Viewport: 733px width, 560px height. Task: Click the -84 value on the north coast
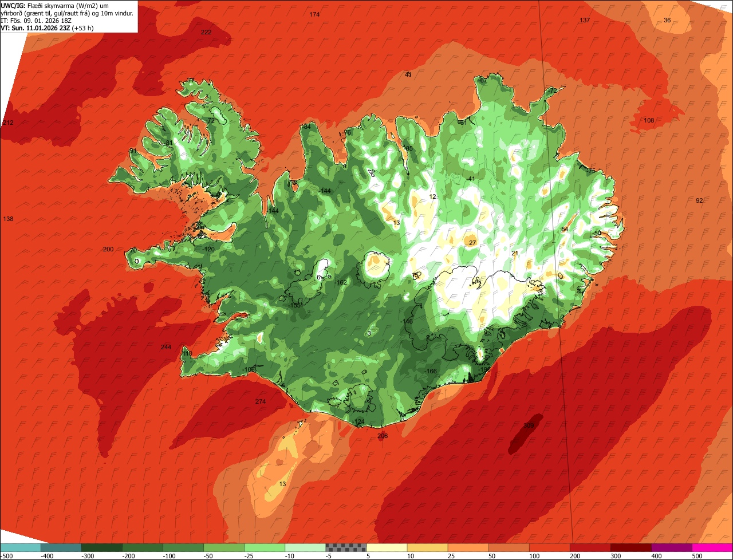[306, 127]
